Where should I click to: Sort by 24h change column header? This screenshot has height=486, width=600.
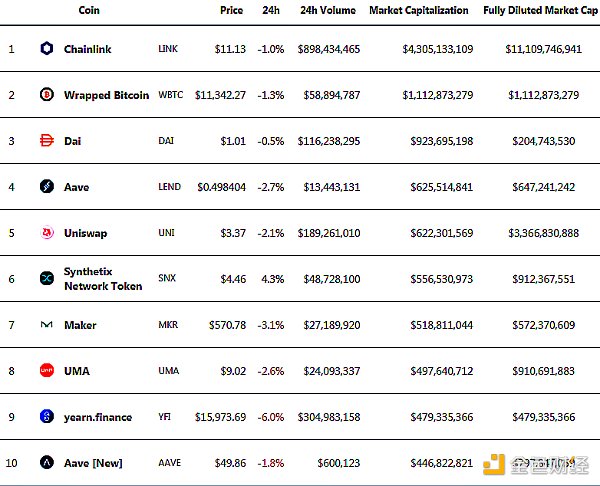(268, 10)
